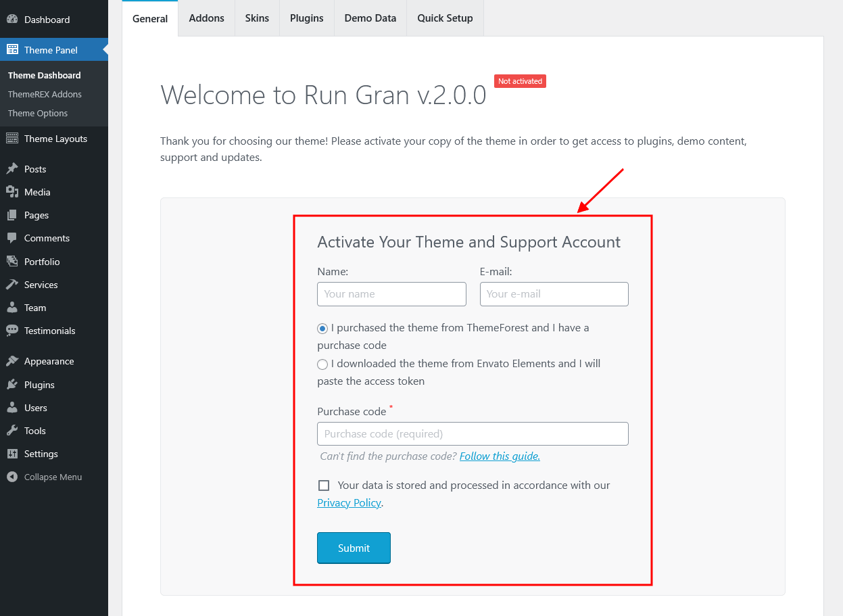This screenshot has height=616, width=843.
Task: Click the Users icon in sidebar
Action: 12,408
